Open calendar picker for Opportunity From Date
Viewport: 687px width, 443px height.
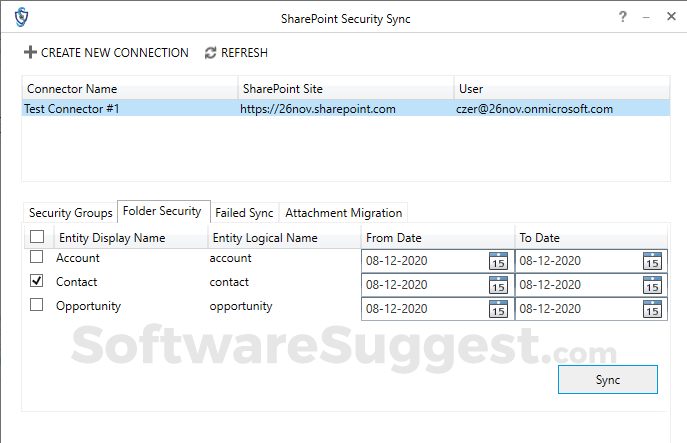coord(498,309)
